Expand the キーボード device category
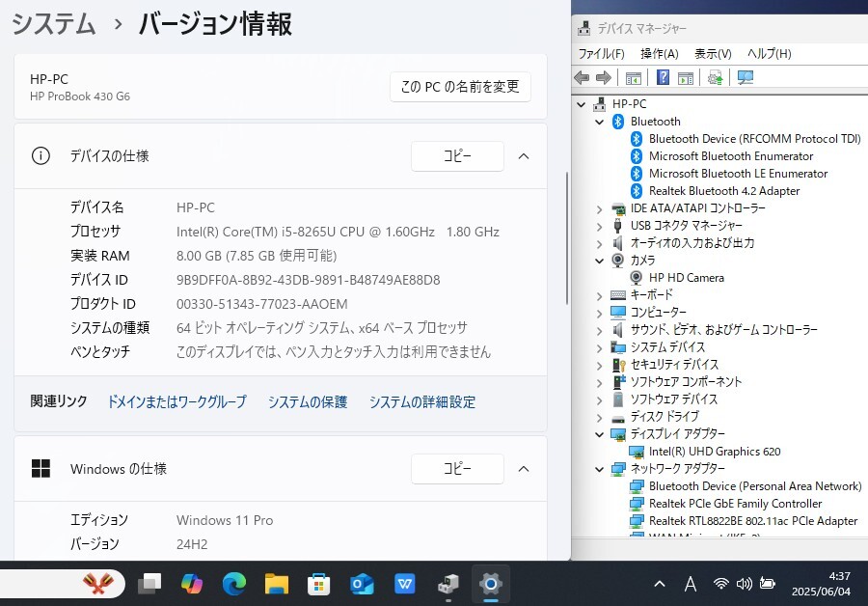The height and width of the screenshot is (606, 868). point(599,295)
